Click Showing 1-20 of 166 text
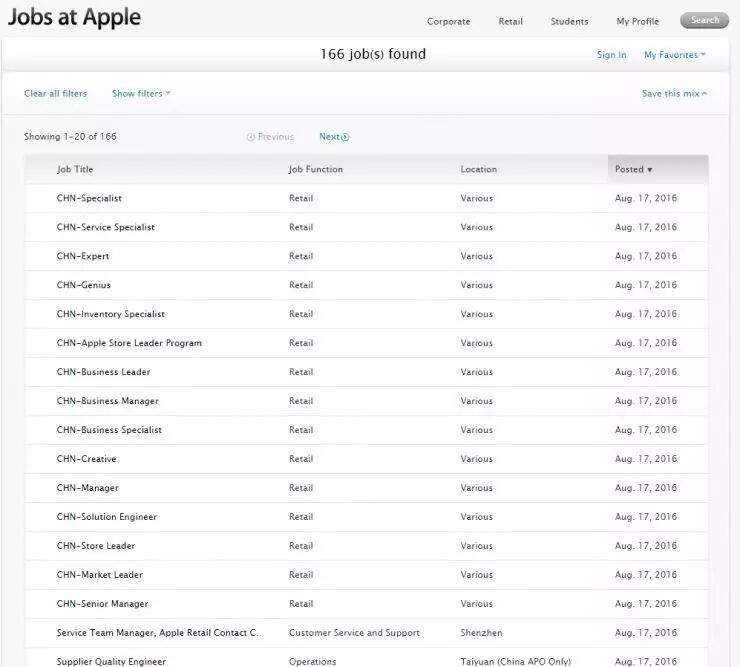 click(70, 136)
